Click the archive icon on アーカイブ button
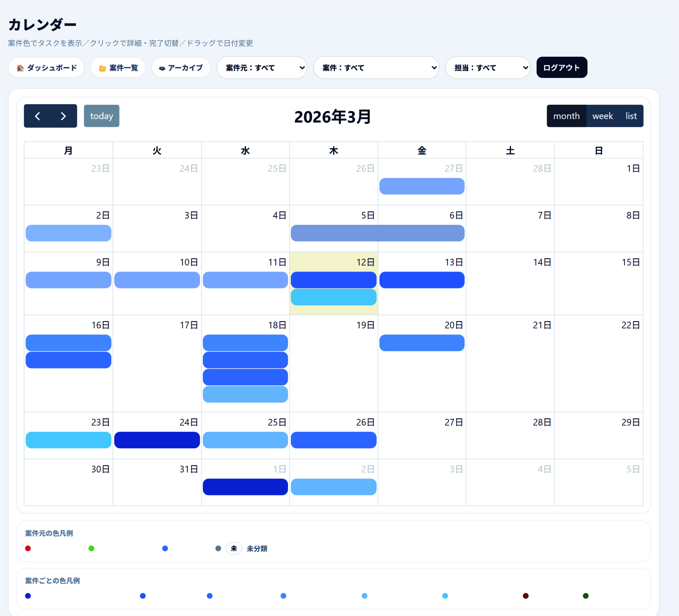The width and height of the screenshot is (679, 616). (x=162, y=68)
